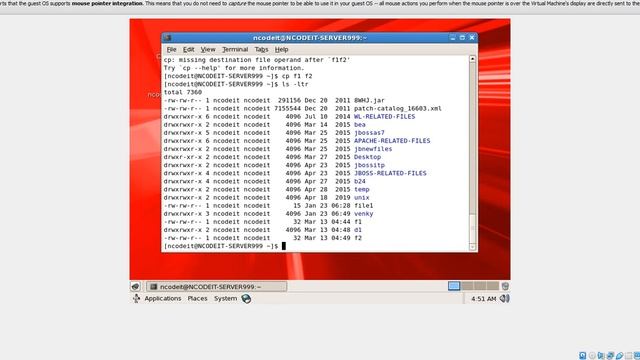This screenshot has height=360, width=640.
Task: Open the Places menu
Action: [197, 298]
